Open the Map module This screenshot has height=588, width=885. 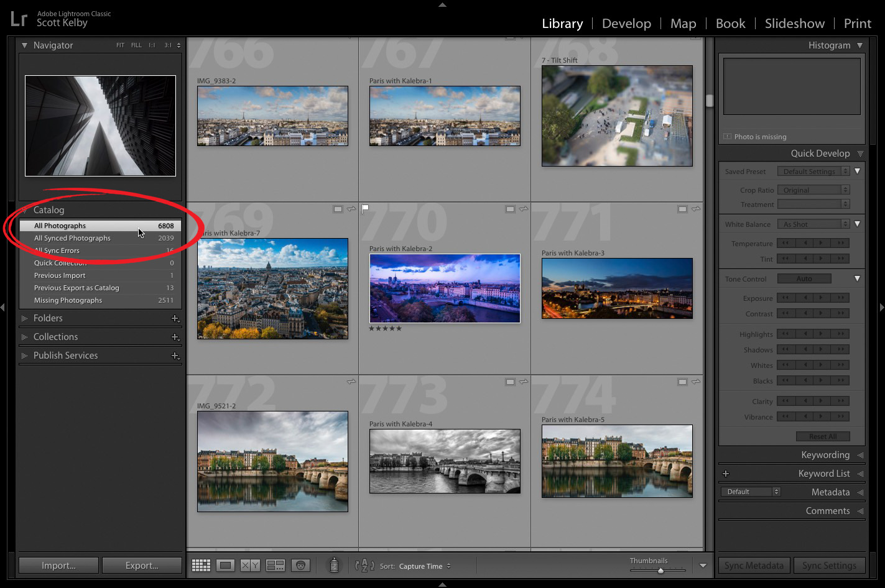683,23
